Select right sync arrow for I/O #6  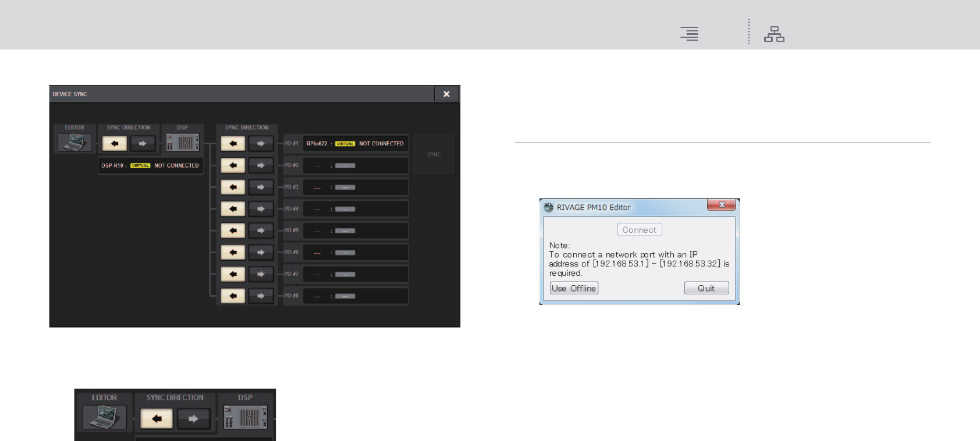coord(261,252)
